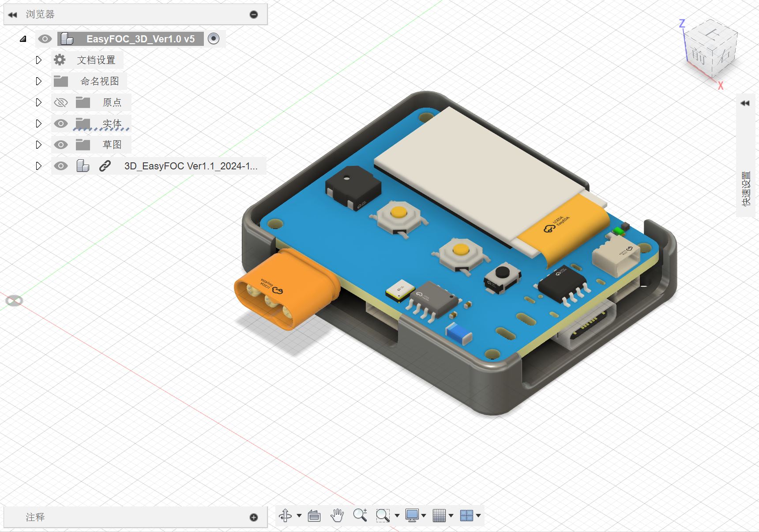Click the chain link icon of 3D_EasyFOC Ver1.1
This screenshot has width=759, height=532.
point(105,166)
